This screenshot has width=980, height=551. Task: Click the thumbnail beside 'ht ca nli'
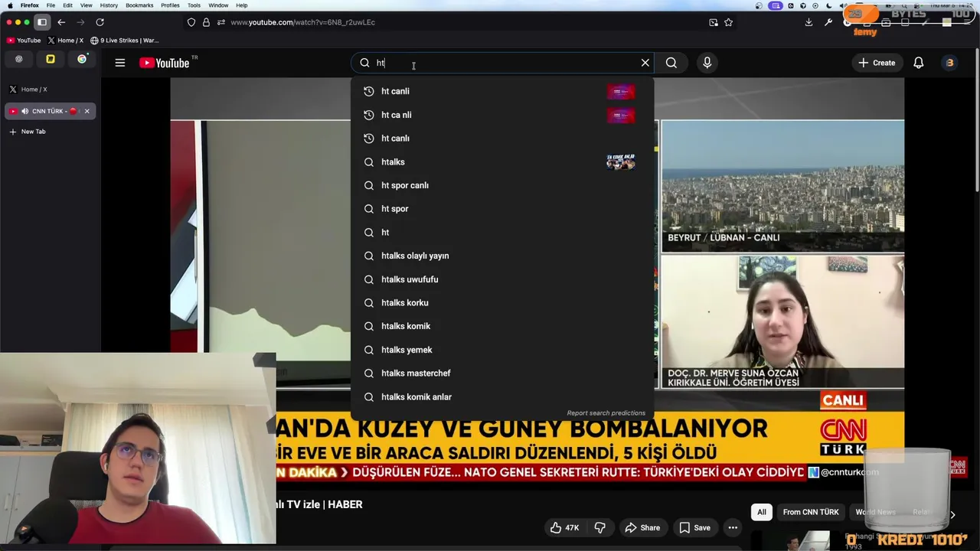tap(621, 115)
